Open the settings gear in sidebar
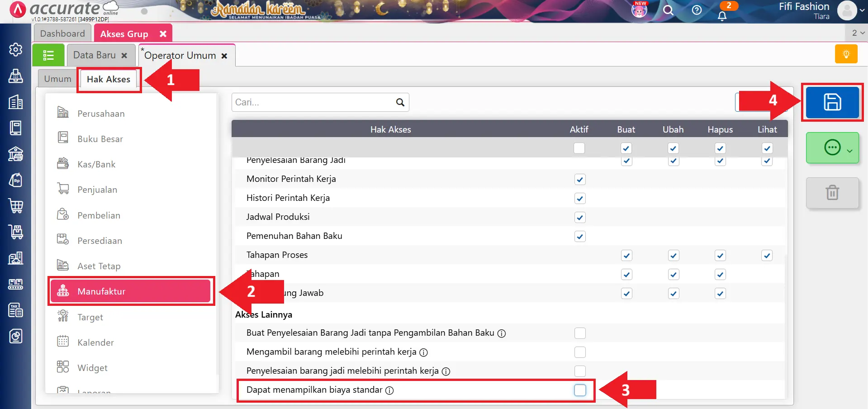The width and height of the screenshot is (868, 409). (x=16, y=50)
